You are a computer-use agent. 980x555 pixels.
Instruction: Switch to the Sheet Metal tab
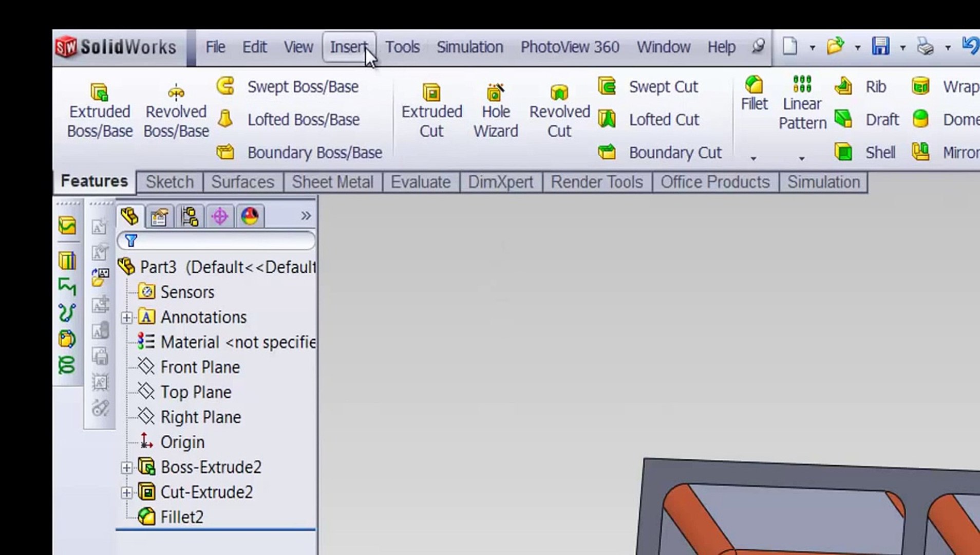coord(333,182)
